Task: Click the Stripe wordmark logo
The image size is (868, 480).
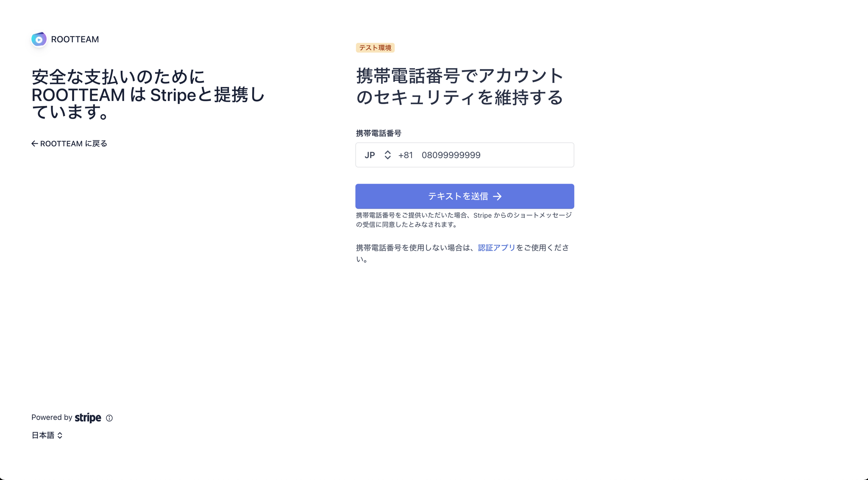Action: [x=88, y=418]
